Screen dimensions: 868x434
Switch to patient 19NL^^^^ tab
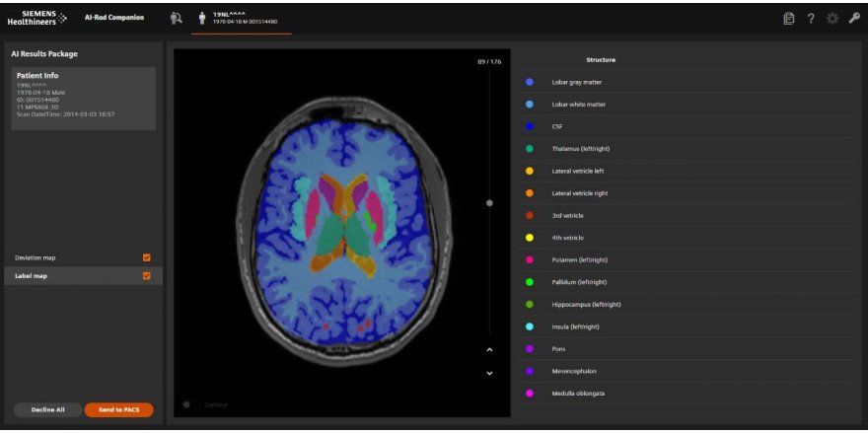tap(241, 18)
